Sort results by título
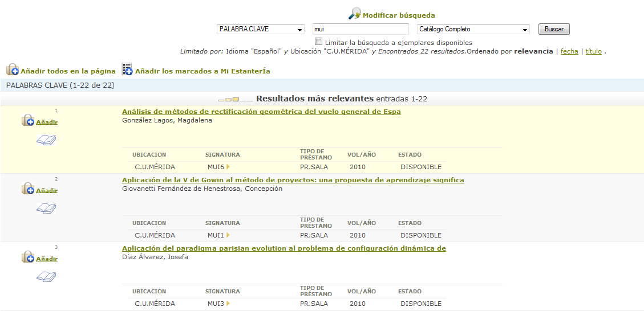The width and height of the screenshot is (644, 311). pyautogui.click(x=593, y=51)
